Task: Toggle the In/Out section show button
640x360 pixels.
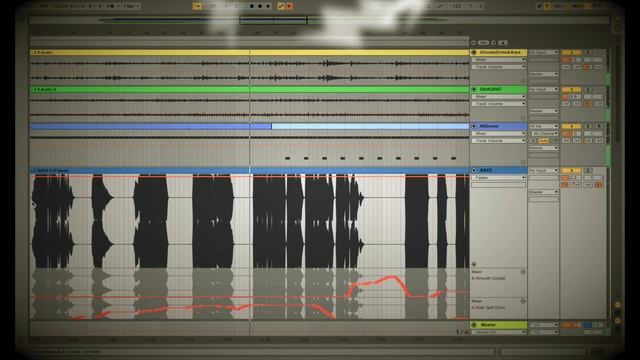Action: pyautogui.click(x=618, y=305)
